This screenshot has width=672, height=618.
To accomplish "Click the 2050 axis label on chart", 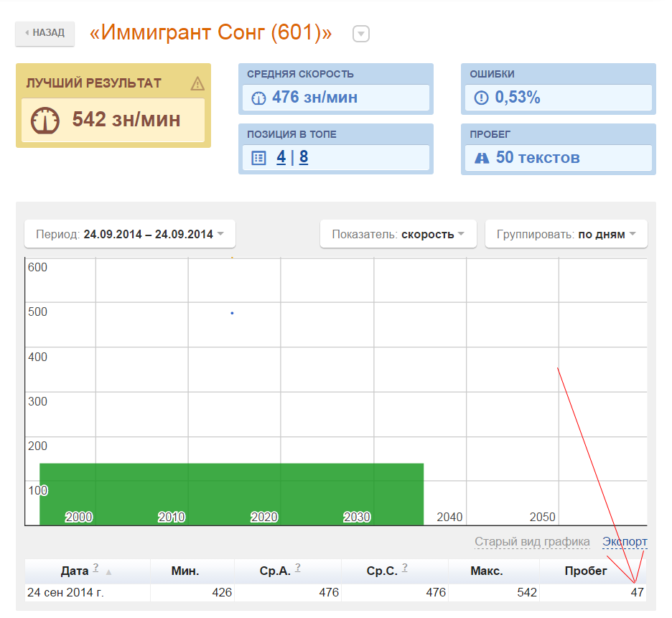I will point(542,518).
